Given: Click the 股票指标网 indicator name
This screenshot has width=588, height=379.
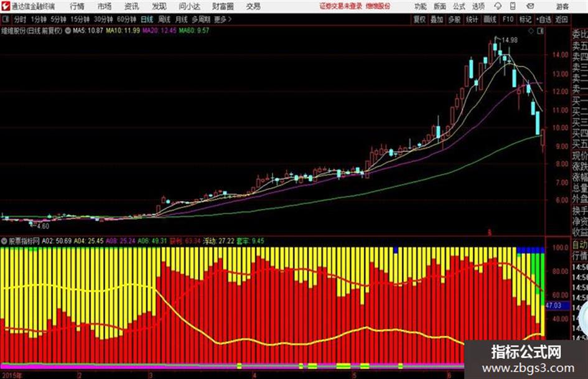Looking at the screenshot, I should 24,241.
